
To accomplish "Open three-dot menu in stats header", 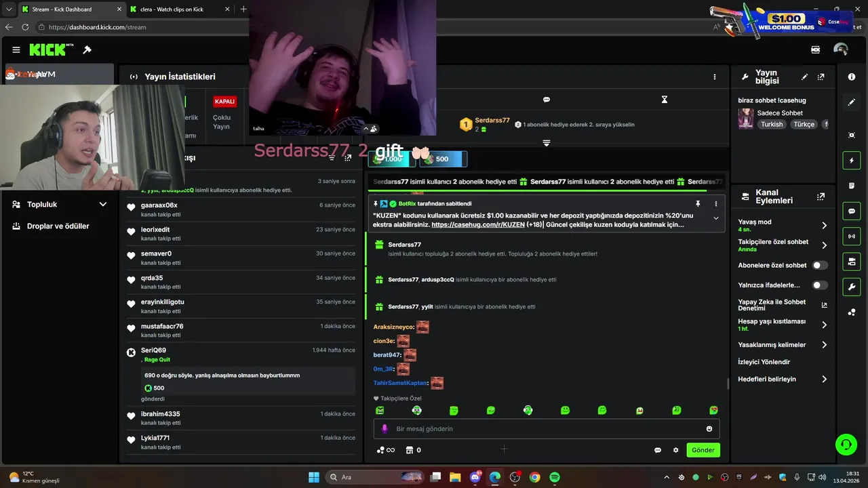I will click(714, 77).
